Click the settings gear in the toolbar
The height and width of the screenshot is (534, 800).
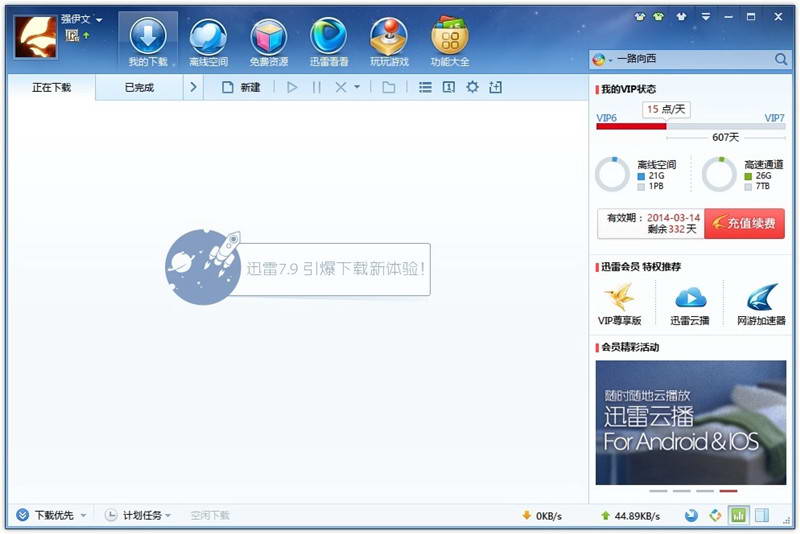pos(472,87)
